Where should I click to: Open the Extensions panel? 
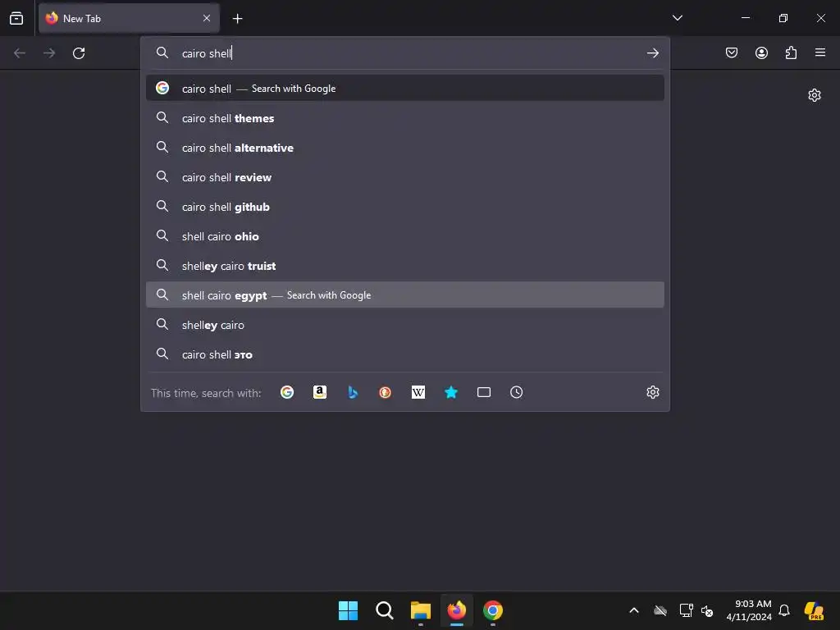click(791, 52)
